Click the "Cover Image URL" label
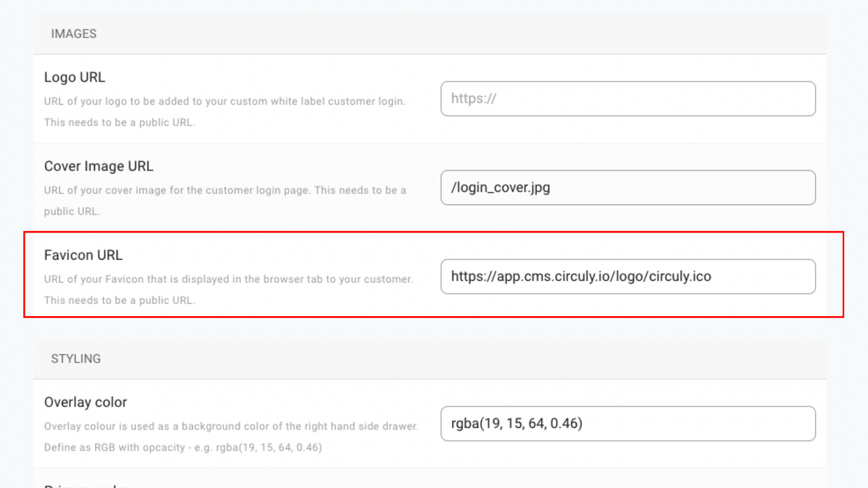The width and height of the screenshot is (868, 488). pos(99,166)
